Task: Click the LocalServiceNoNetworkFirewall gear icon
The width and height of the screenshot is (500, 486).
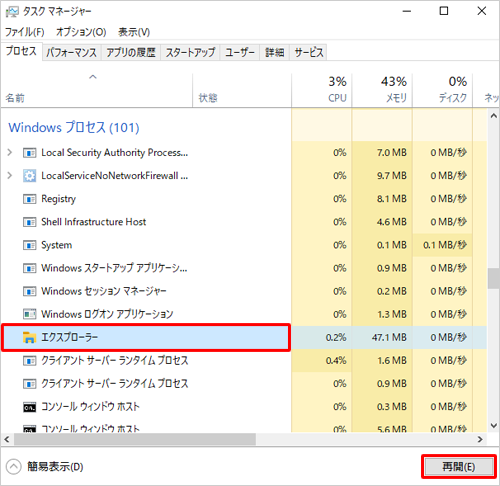Action: click(29, 176)
